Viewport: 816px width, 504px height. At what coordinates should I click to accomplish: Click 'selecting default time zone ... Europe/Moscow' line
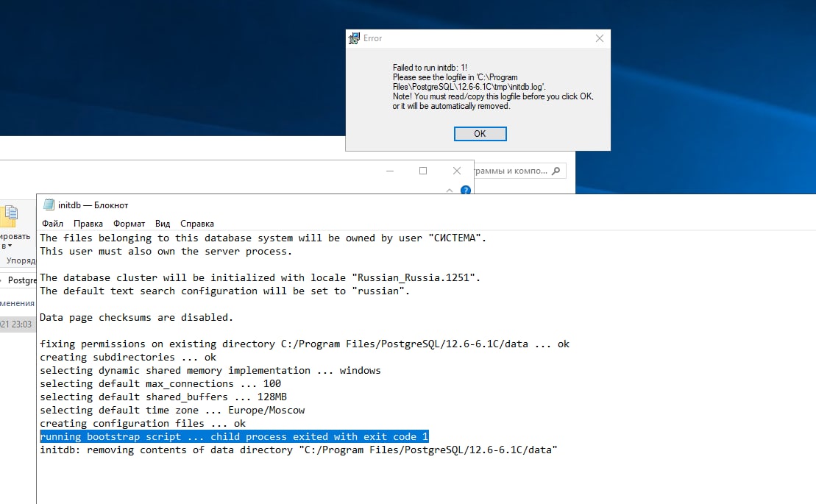(172, 410)
